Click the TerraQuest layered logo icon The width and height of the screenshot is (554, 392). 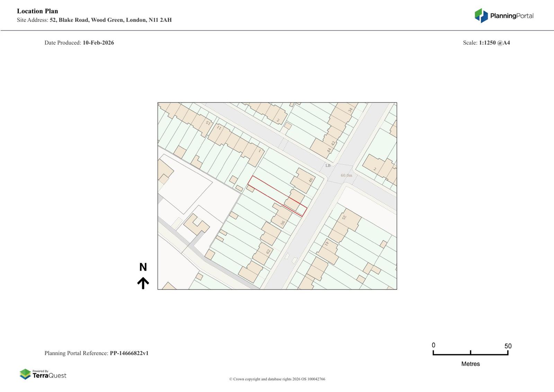pyautogui.click(x=25, y=374)
